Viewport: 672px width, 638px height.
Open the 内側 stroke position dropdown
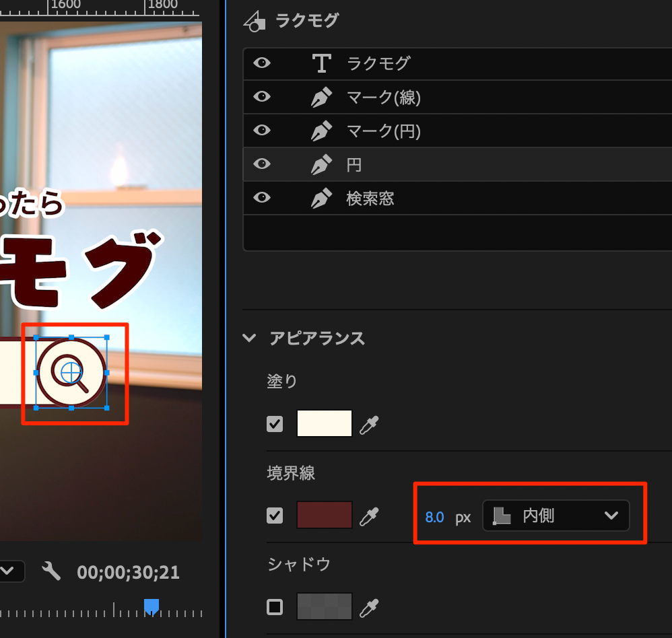(x=556, y=516)
